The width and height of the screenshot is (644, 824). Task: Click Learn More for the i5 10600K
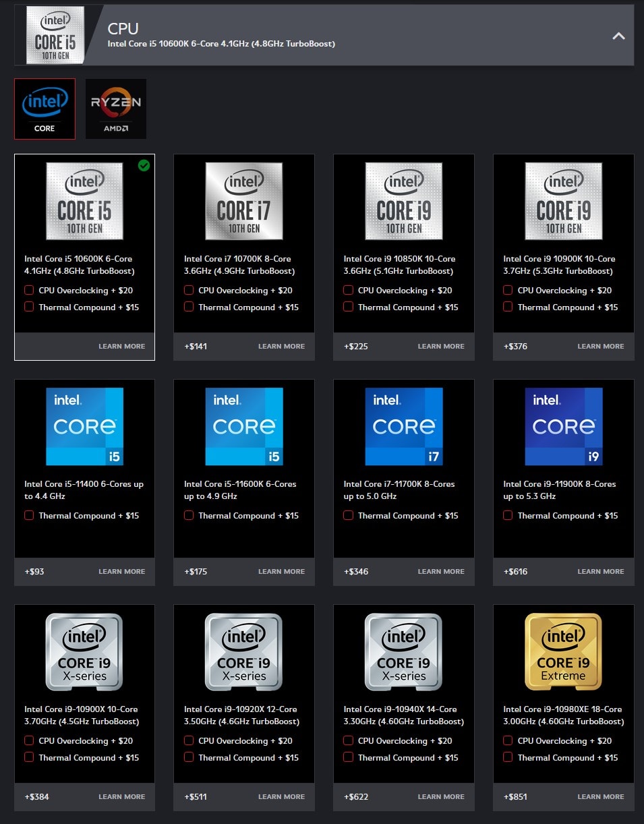[x=122, y=346]
